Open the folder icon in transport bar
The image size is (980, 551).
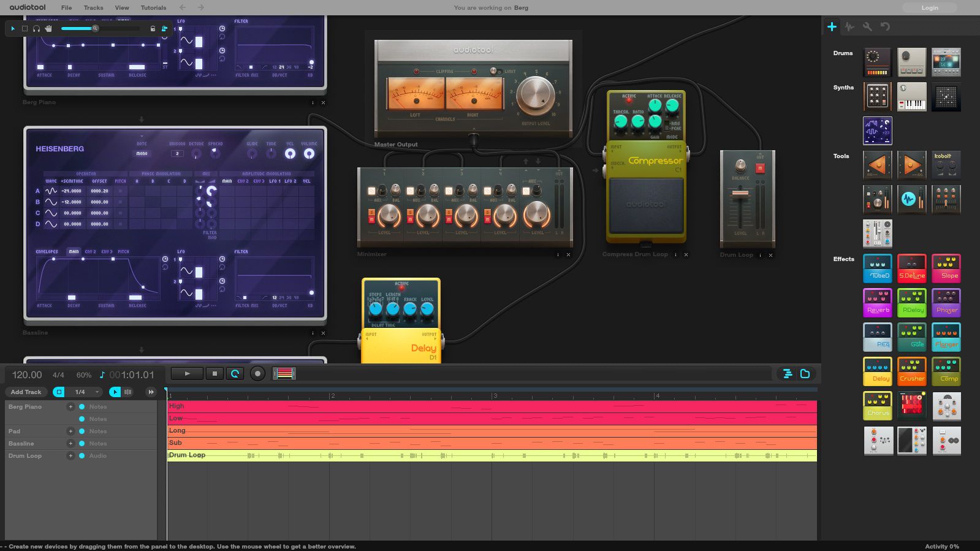[805, 374]
